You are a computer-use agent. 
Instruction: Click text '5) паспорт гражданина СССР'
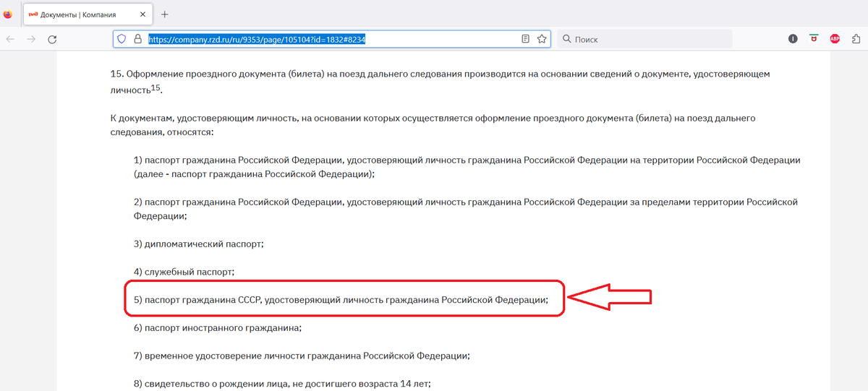tap(197, 299)
